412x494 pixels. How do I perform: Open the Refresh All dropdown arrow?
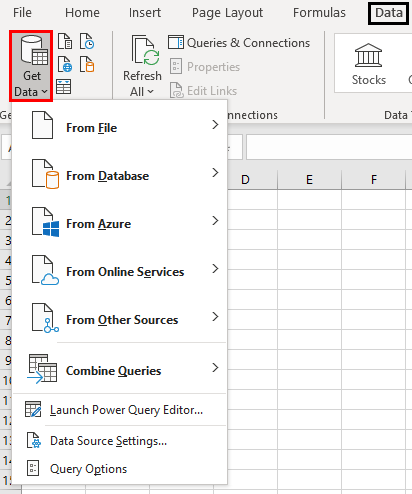(x=150, y=92)
